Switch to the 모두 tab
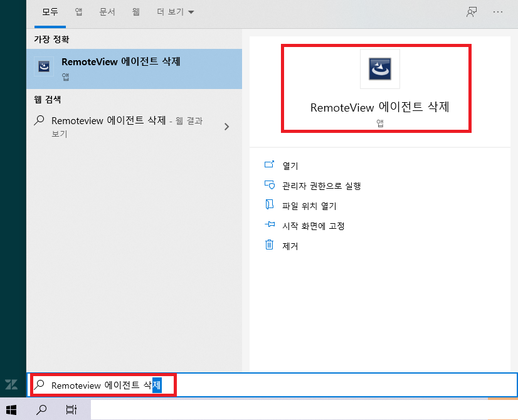 point(50,12)
